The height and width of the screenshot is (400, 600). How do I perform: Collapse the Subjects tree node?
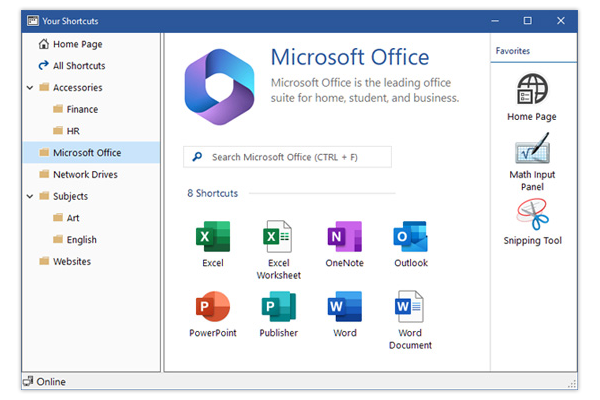point(30,196)
